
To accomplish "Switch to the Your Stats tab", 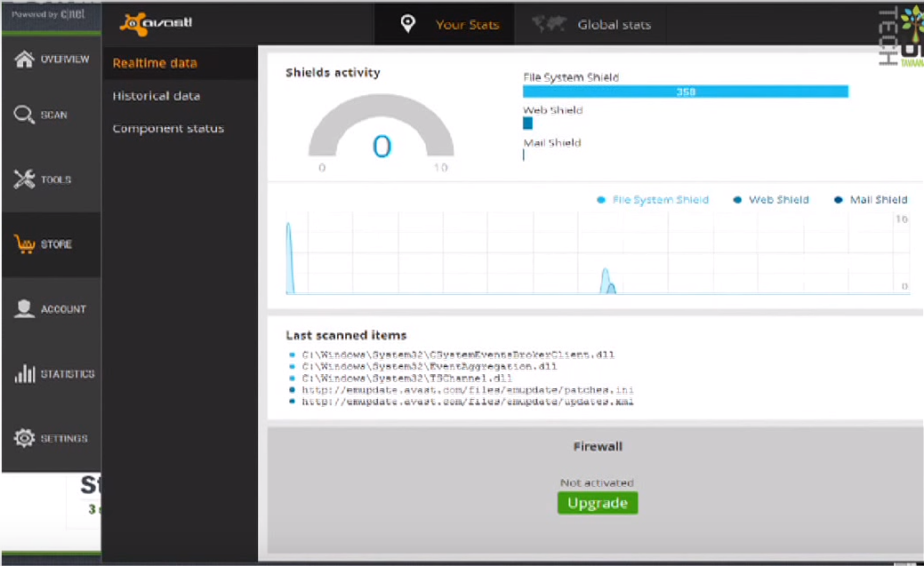I will click(445, 24).
